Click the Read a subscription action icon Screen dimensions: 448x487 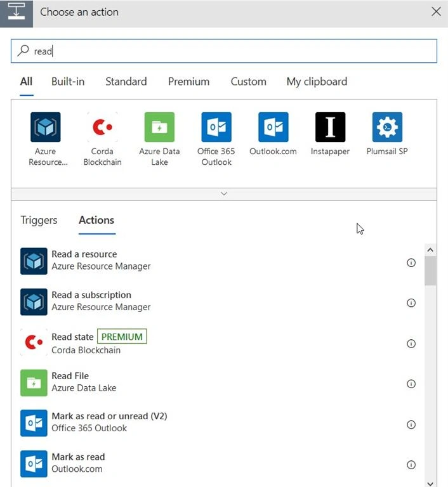click(34, 302)
